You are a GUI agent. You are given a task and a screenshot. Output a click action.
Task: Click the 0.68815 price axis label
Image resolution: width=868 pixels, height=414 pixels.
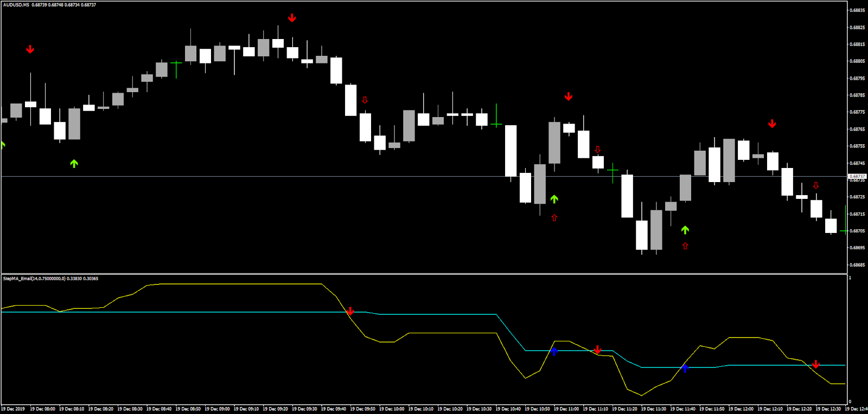pos(857,44)
